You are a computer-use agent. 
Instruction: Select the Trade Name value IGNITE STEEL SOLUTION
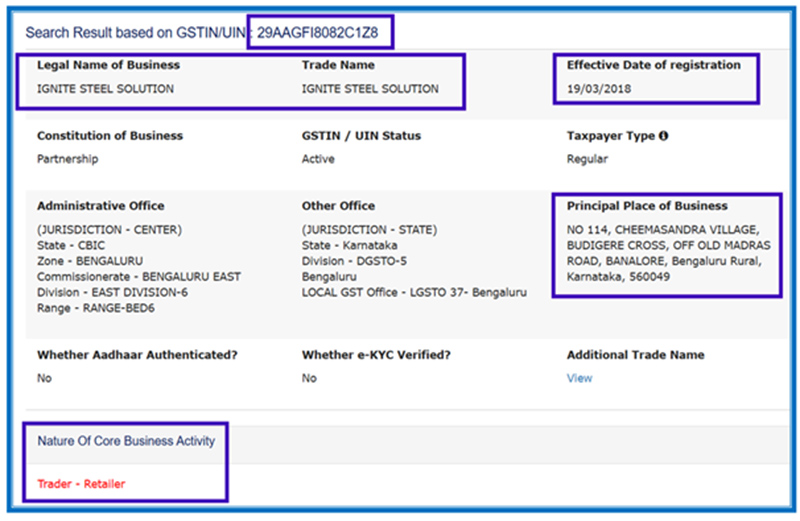click(370, 89)
